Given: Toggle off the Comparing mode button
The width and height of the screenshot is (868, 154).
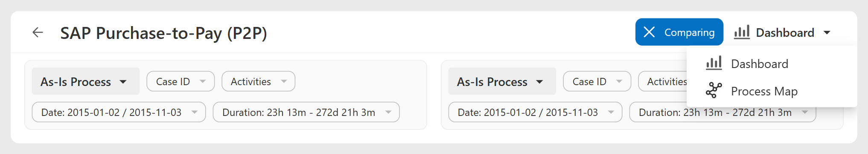Looking at the screenshot, I should point(679,32).
